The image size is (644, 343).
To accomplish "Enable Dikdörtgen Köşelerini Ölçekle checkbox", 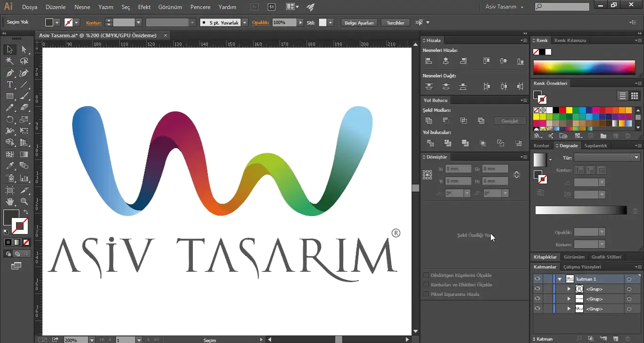I will (426, 275).
